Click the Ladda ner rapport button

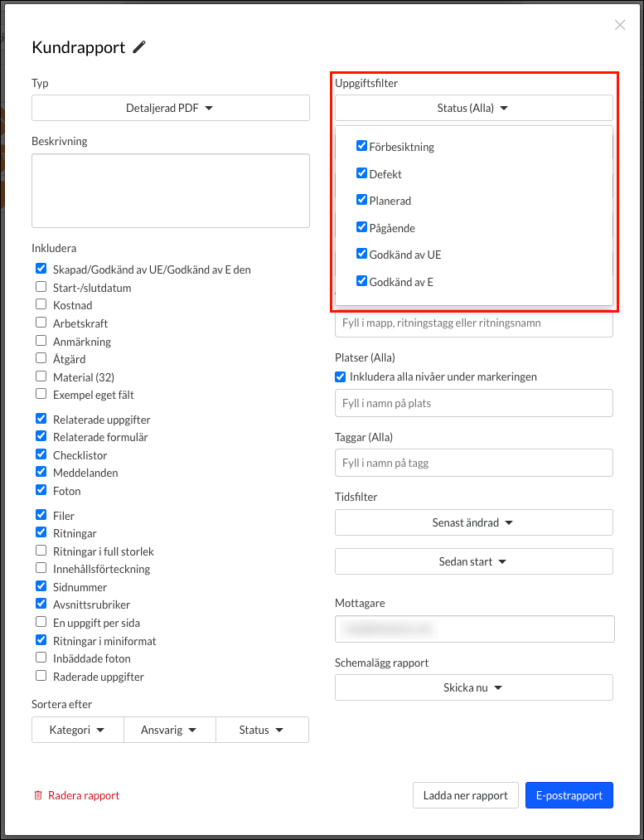point(466,795)
